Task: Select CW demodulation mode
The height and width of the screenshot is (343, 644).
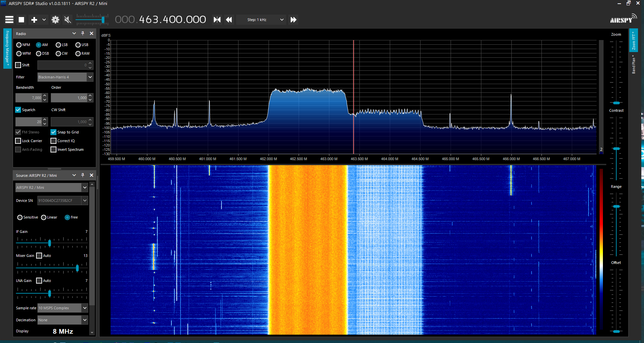Action: (x=61, y=53)
